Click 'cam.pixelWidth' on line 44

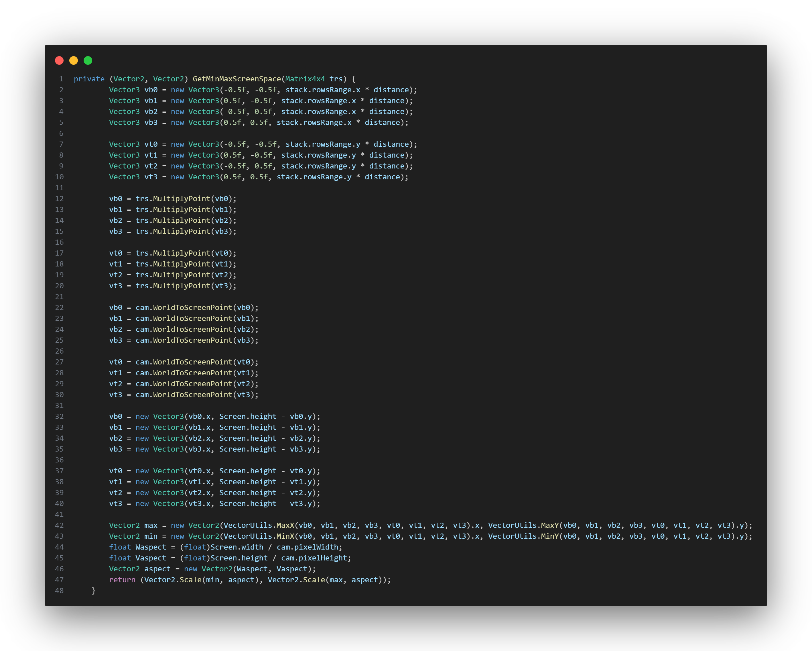307,547
